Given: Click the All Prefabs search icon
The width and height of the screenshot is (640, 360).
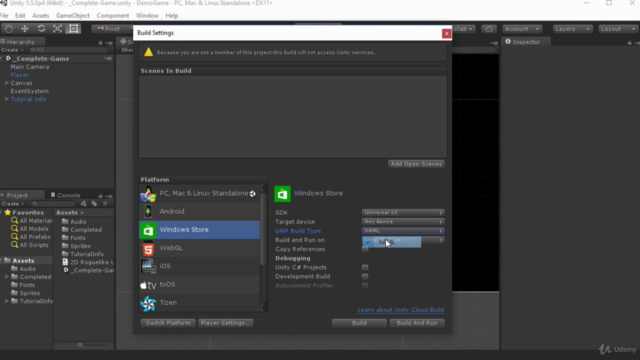Looking at the screenshot, I should [14, 237].
